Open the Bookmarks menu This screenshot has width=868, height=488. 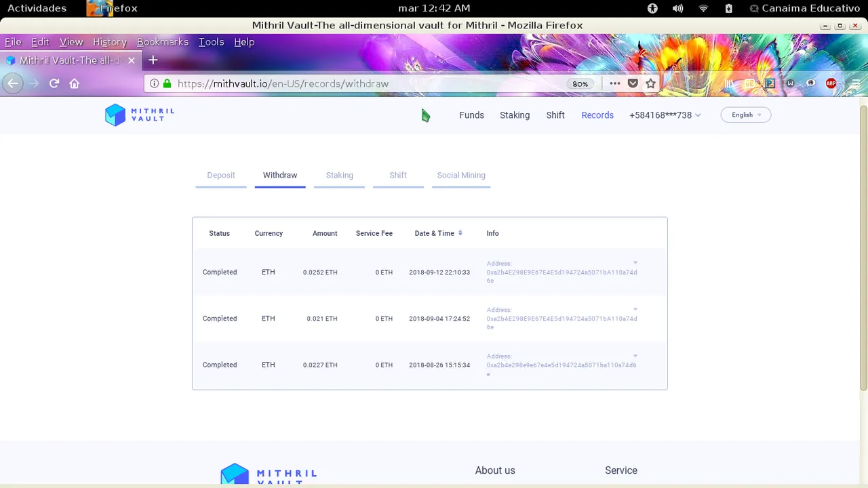pos(163,42)
